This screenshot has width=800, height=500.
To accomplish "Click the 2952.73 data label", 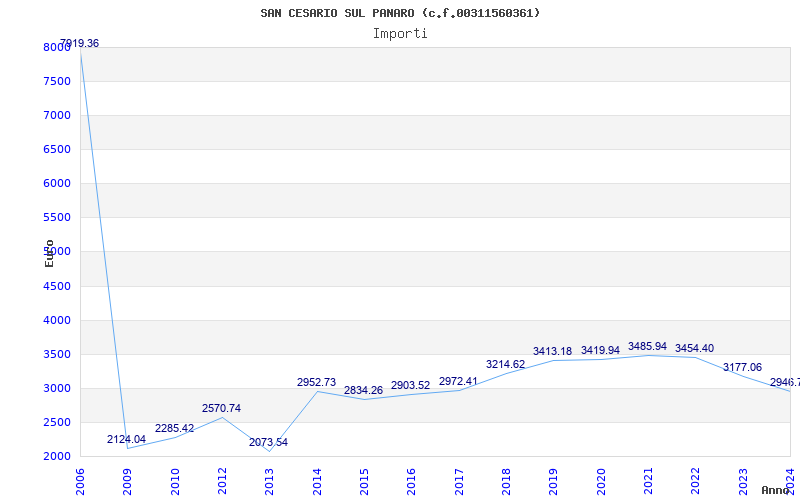I will coord(316,382).
